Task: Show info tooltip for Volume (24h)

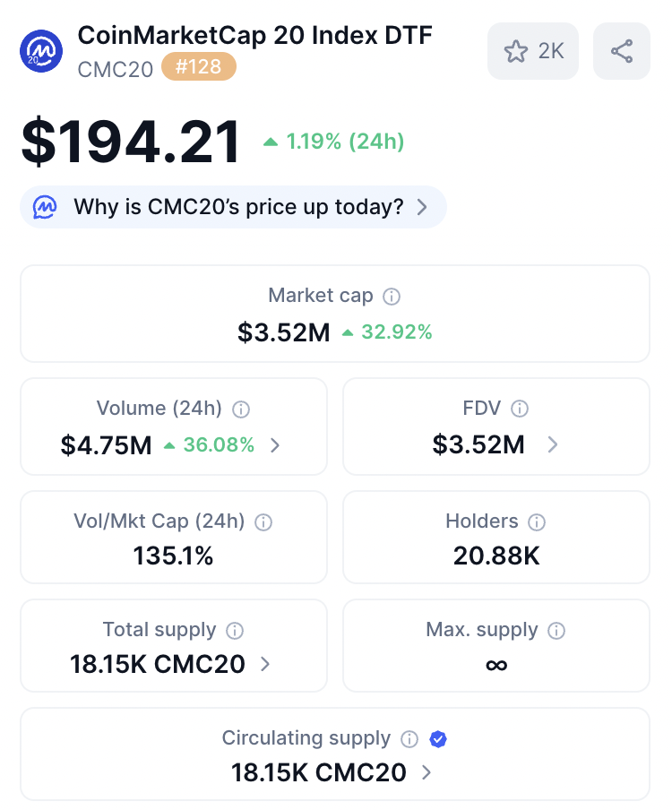Action: tap(240, 409)
